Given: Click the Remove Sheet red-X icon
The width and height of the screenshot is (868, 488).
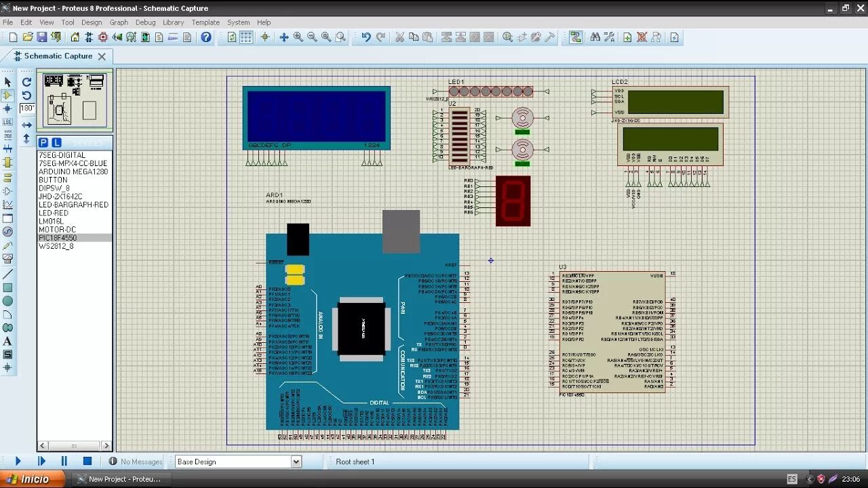Looking at the screenshot, I should tap(642, 37).
